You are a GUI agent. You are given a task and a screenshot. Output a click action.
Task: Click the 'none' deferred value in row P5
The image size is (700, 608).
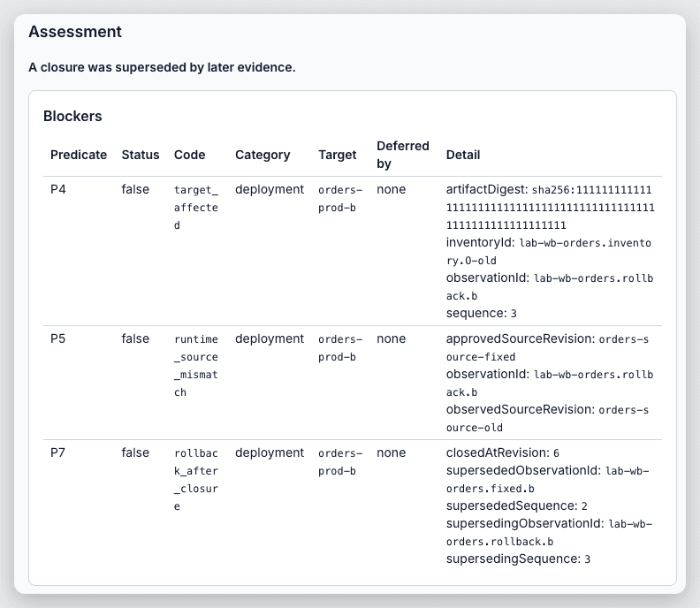click(391, 338)
